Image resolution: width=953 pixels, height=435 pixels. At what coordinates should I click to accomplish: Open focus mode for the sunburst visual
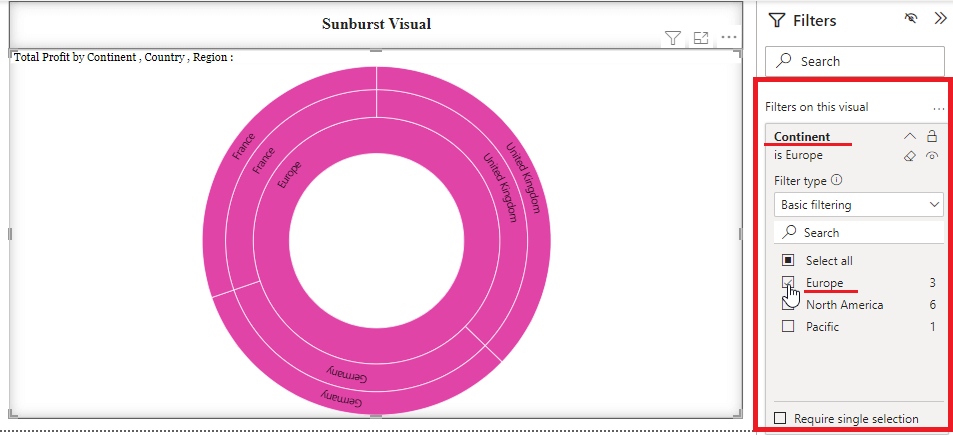tap(701, 38)
